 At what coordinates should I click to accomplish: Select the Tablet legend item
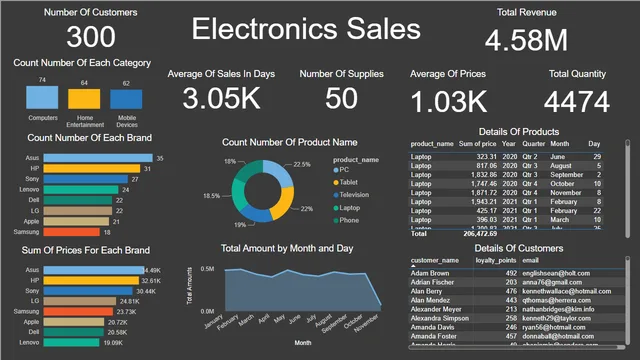(345, 182)
